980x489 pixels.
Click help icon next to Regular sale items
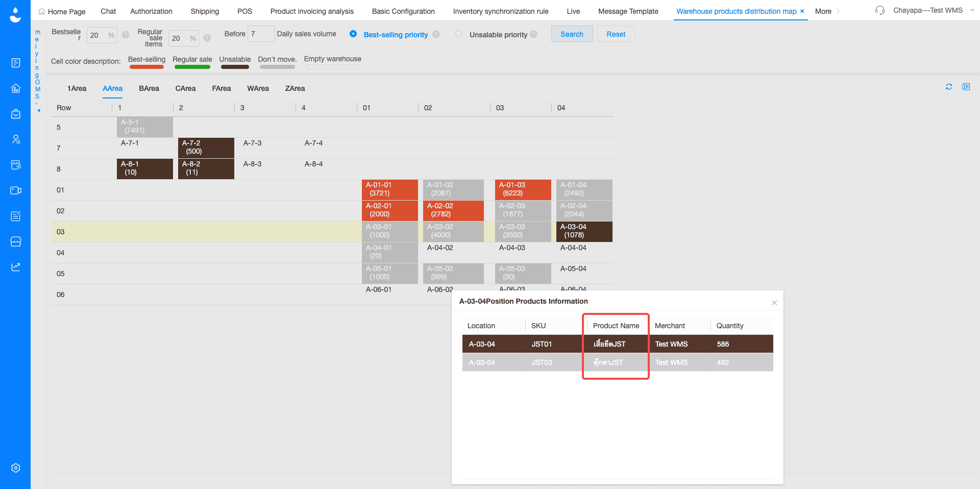(x=207, y=38)
